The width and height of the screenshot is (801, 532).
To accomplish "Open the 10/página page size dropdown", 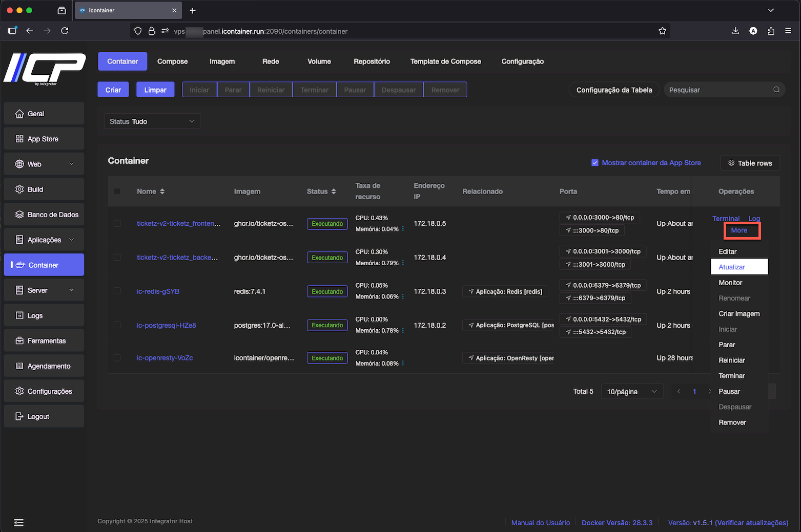I will pos(631,392).
